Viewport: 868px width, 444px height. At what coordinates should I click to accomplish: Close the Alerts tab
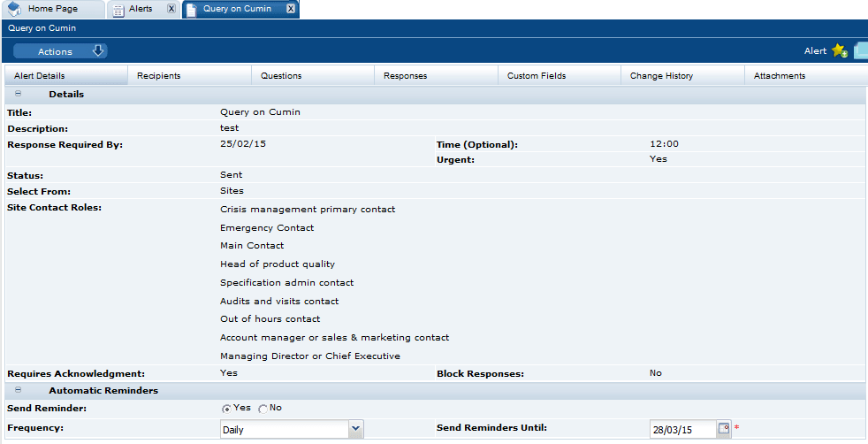click(x=171, y=9)
